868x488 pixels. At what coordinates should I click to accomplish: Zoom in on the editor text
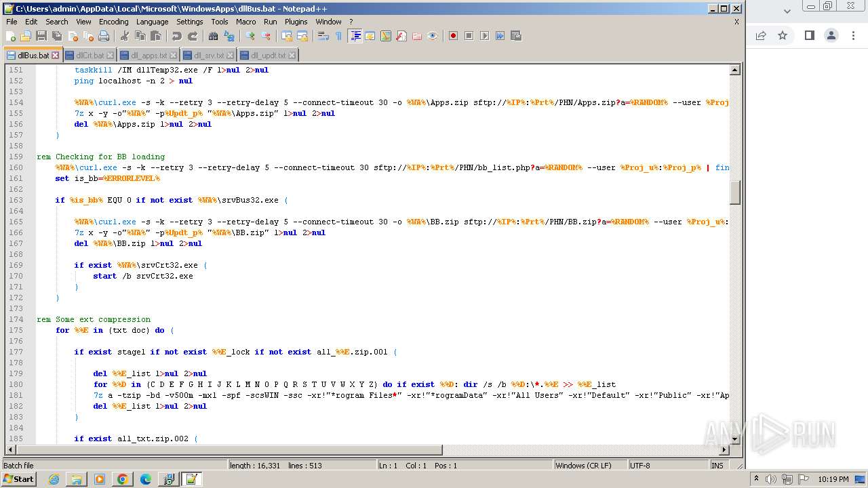(250, 36)
